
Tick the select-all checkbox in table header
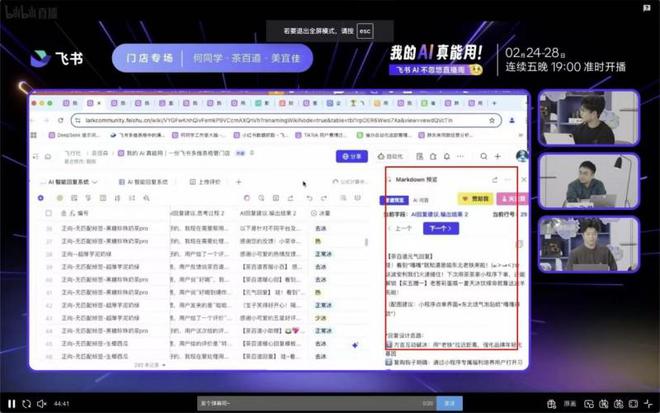(48, 213)
